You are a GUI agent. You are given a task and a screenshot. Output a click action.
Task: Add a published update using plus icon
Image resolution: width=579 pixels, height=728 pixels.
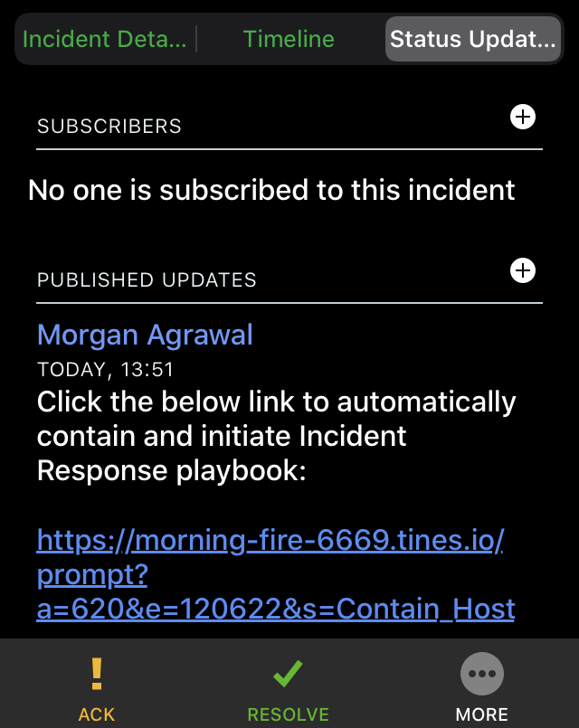click(x=523, y=270)
